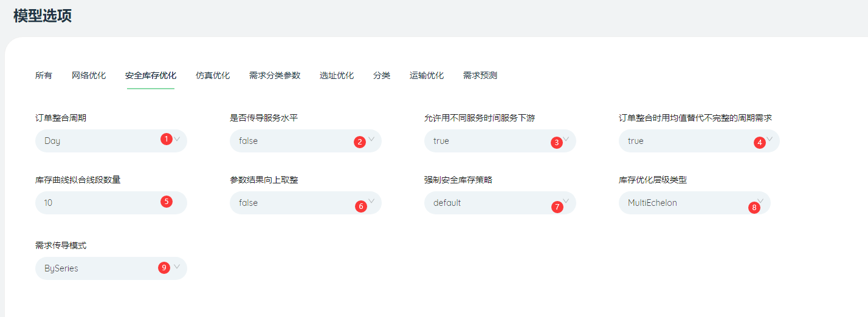Viewport: 868px width, 317px height.
Task: Select the 分类 tab
Action: pos(382,76)
